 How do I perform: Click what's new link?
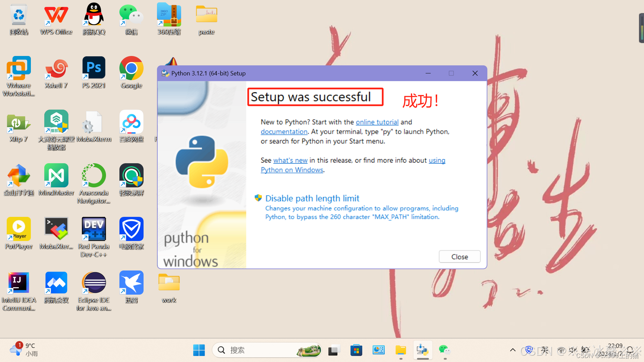[290, 161]
